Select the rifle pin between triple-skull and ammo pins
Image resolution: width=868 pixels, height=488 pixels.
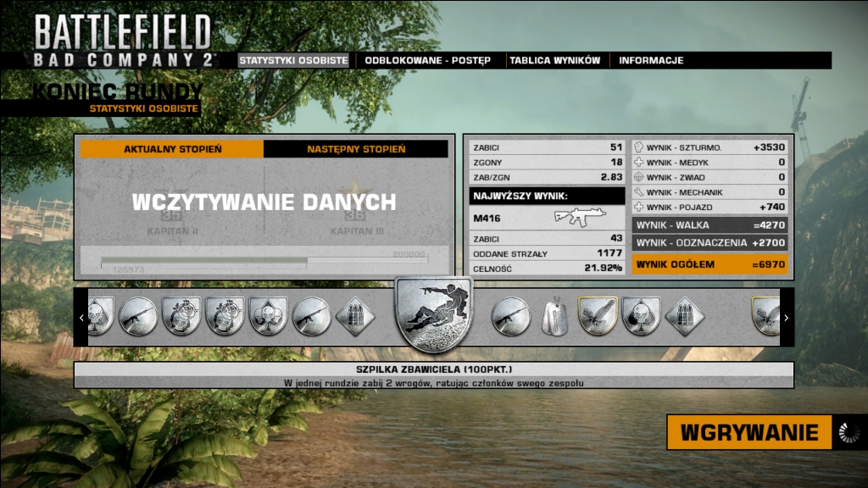point(312,317)
